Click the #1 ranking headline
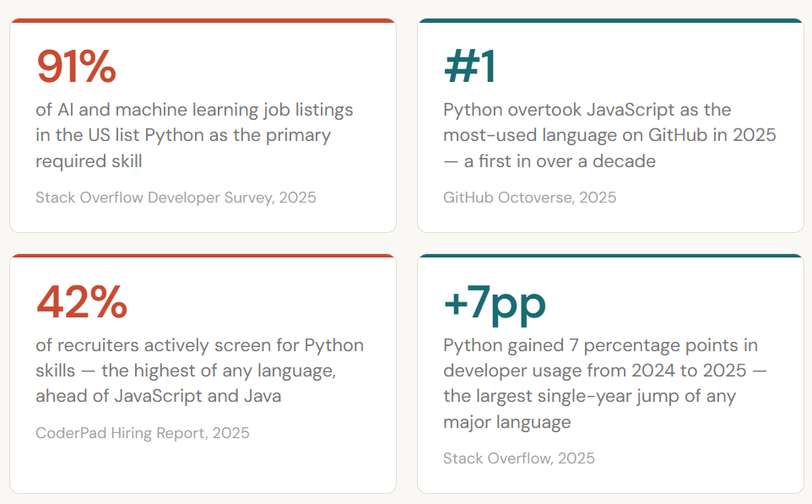The image size is (812, 504). (x=469, y=68)
